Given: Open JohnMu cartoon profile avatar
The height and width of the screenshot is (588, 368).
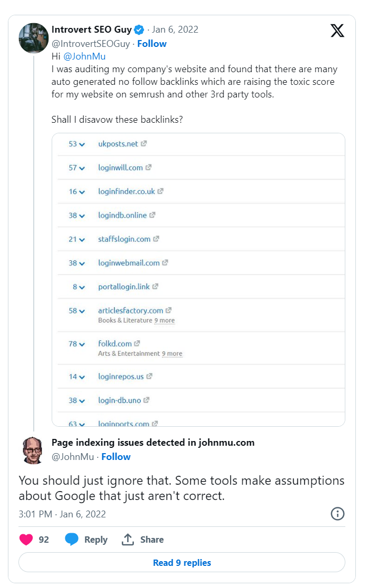Looking at the screenshot, I should tap(33, 450).
